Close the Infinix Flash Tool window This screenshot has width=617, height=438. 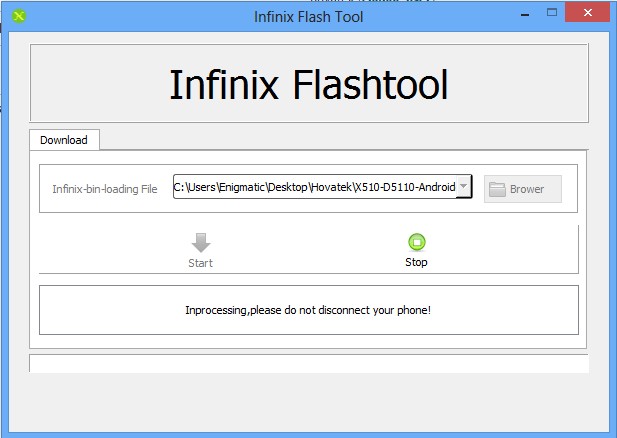588,13
